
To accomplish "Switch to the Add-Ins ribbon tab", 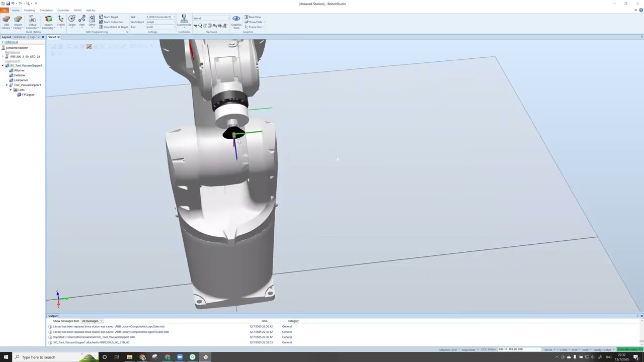I will (x=91, y=10).
